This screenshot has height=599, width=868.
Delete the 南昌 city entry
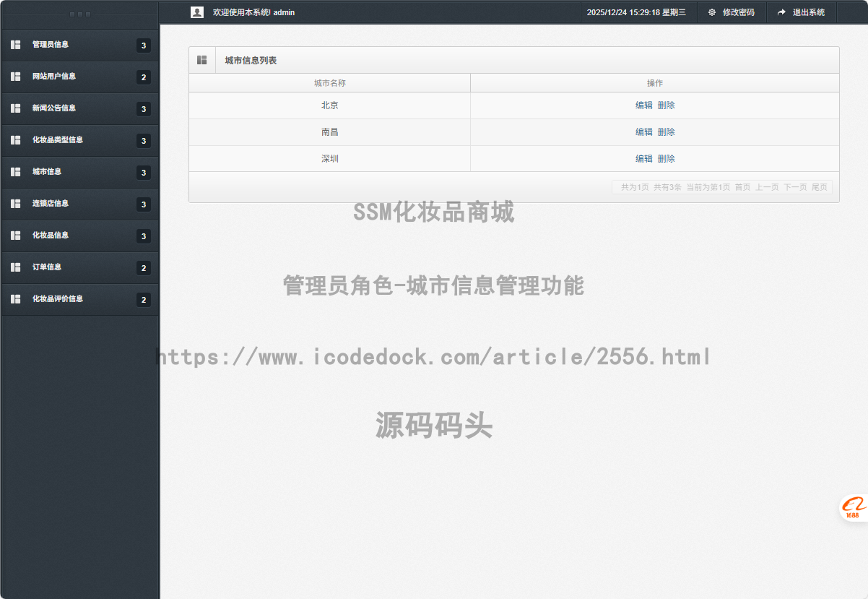pos(667,132)
